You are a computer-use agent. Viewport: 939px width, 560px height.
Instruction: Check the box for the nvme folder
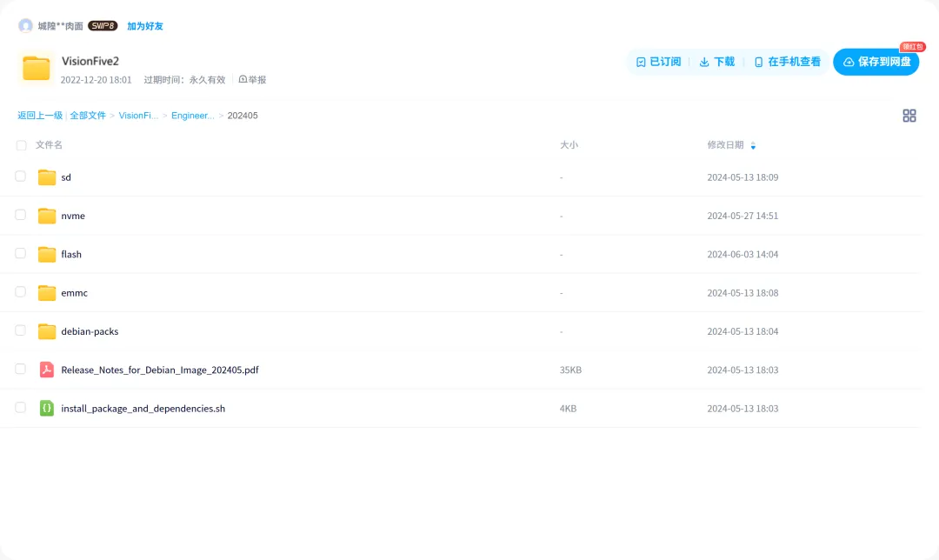[x=20, y=215]
